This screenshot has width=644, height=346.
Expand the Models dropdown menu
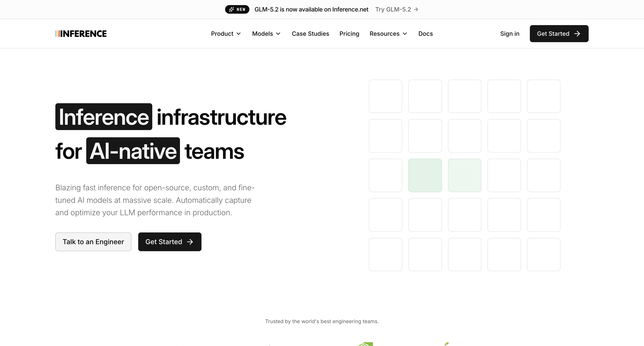pos(266,34)
